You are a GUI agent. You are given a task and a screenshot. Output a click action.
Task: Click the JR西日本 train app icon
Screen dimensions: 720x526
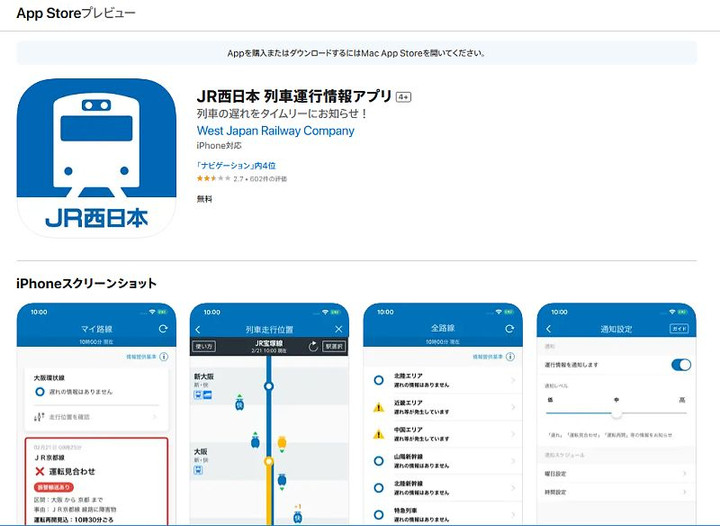coord(96,157)
